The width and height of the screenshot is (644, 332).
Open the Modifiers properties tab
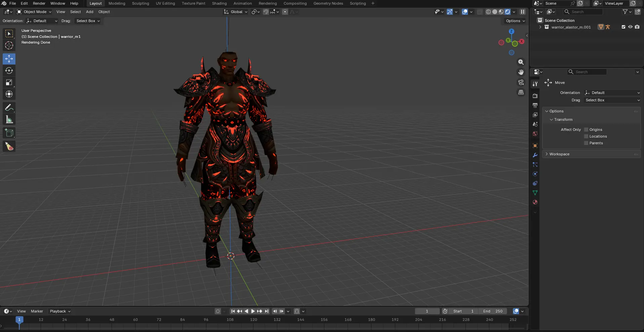click(x=535, y=155)
